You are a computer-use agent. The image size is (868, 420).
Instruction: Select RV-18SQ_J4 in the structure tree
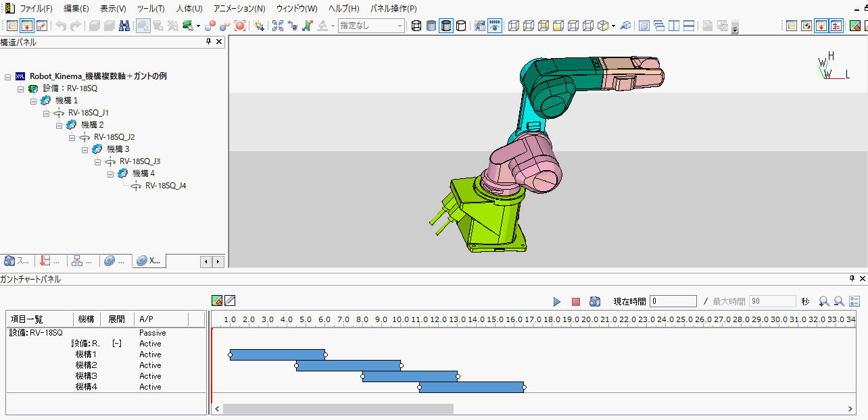coord(166,186)
